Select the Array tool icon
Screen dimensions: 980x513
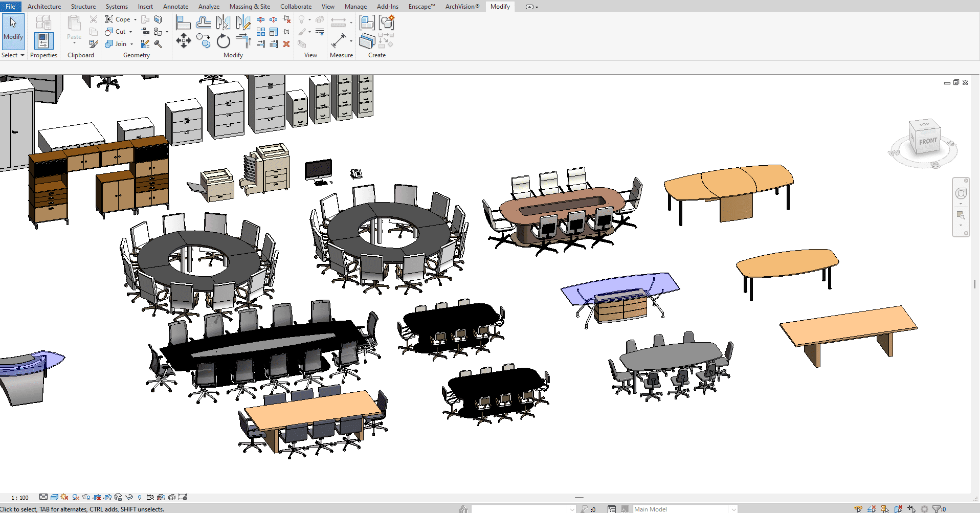(x=261, y=32)
